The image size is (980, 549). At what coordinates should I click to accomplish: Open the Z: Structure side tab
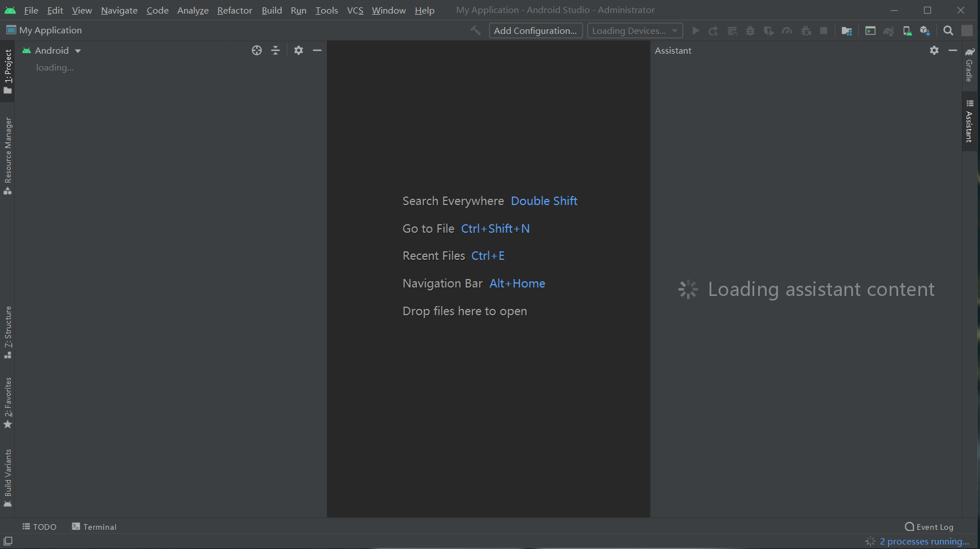coord(7,332)
